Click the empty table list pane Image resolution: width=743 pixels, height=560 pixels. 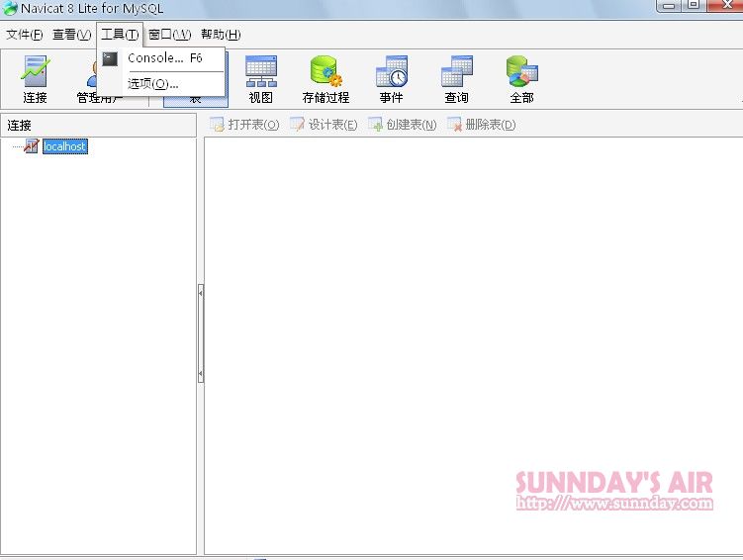(x=473, y=346)
